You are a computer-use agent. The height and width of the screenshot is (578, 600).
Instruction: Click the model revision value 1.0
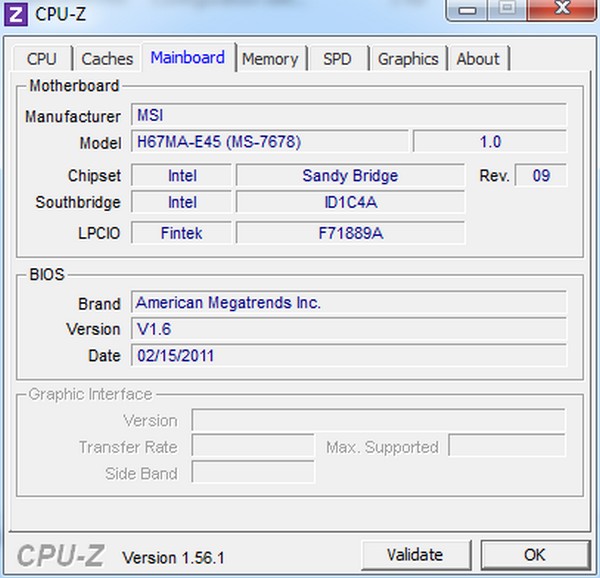(490, 142)
